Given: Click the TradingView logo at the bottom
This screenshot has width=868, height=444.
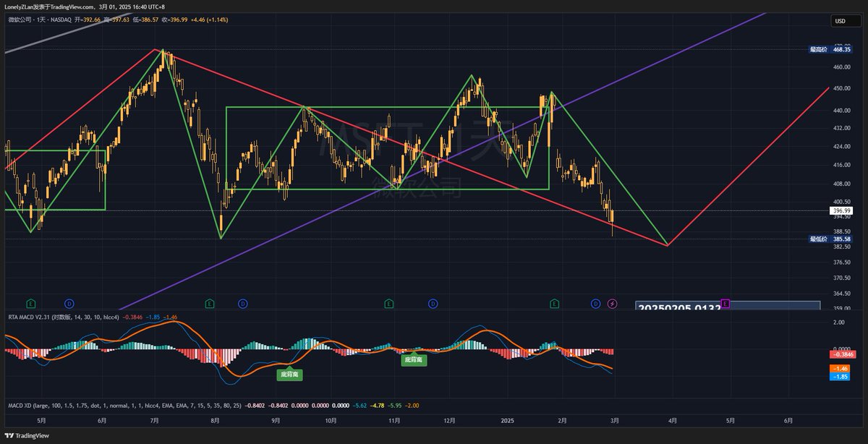Looking at the screenshot, I should coord(27,436).
